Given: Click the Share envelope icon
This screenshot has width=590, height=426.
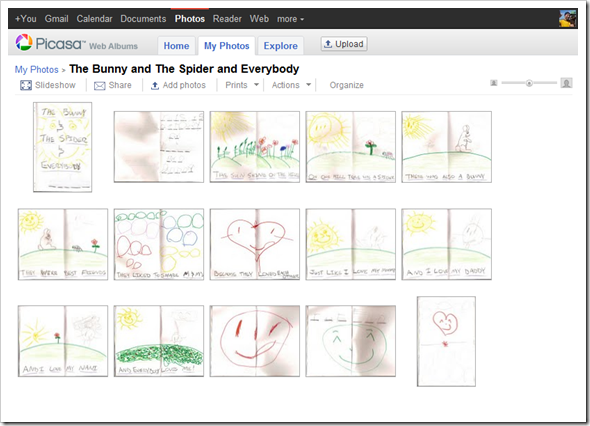Looking at the screenshot, I should click(x=99, y=86).
